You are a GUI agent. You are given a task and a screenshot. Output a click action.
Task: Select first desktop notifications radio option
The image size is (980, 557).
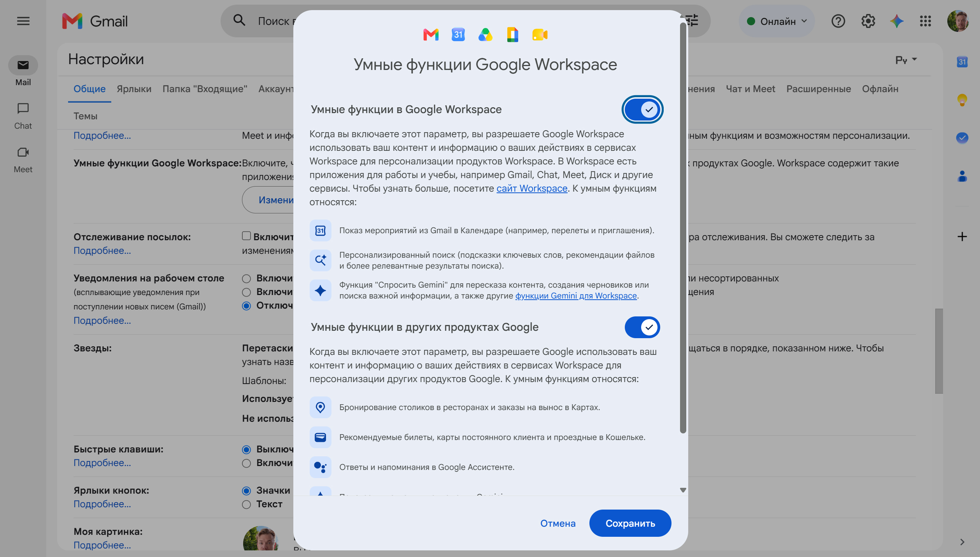(x=246, y=279)
